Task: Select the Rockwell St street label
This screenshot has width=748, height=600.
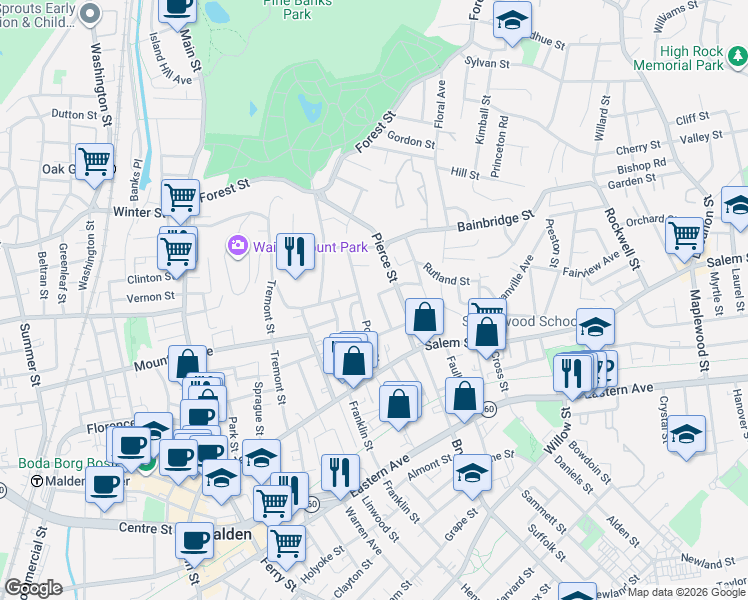Action: coord(622,239)
